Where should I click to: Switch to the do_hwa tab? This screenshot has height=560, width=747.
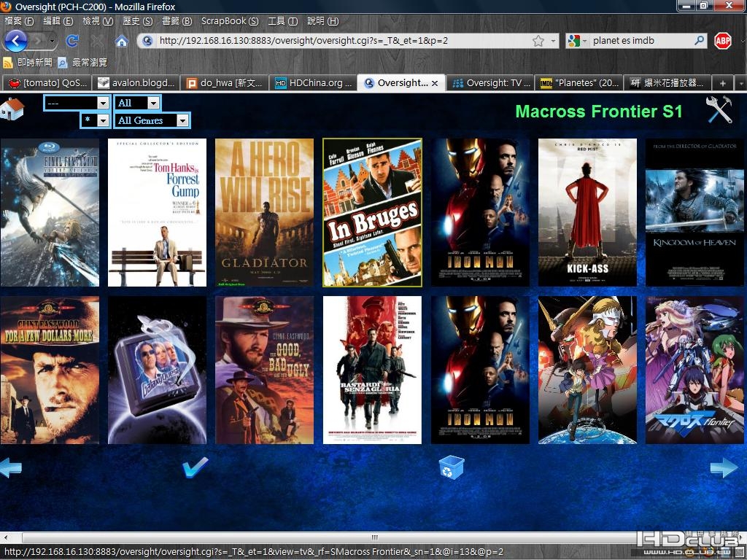point(225,83)
